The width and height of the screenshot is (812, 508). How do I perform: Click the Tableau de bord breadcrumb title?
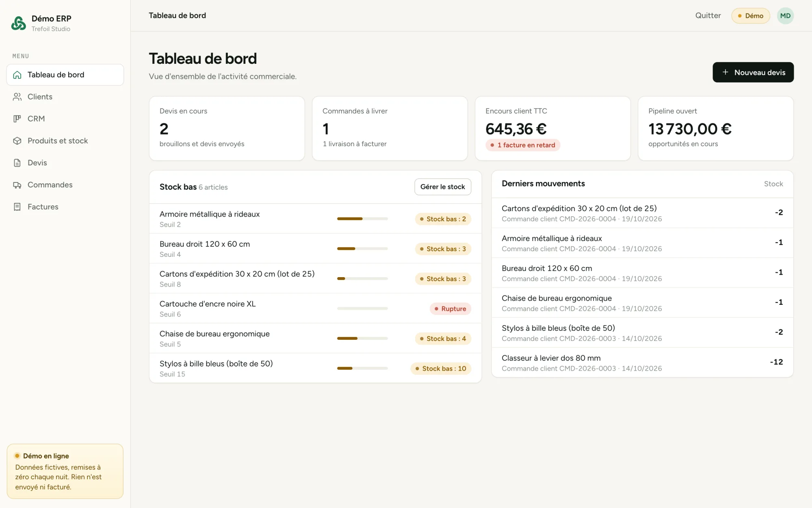(177, 15)
